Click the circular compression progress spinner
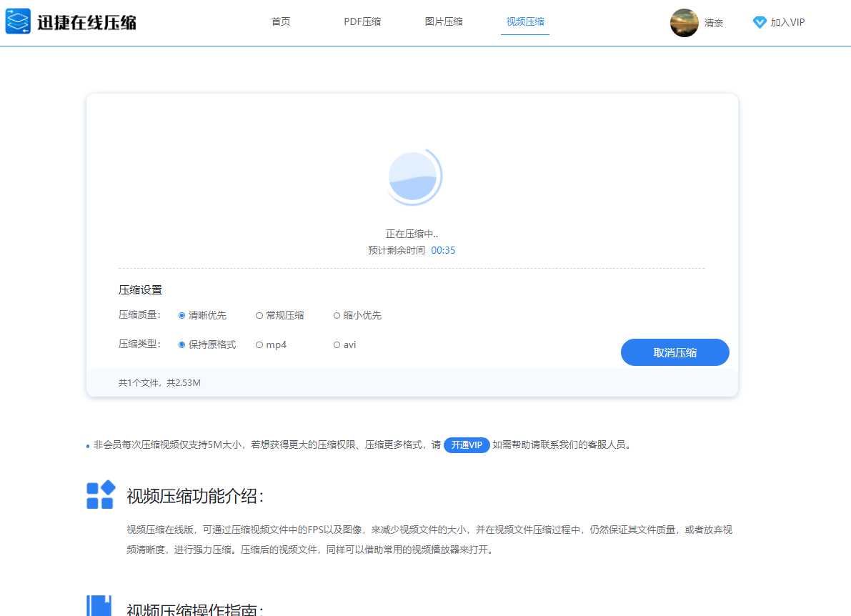This screenshot has width=851, height=616. (414, 176)
